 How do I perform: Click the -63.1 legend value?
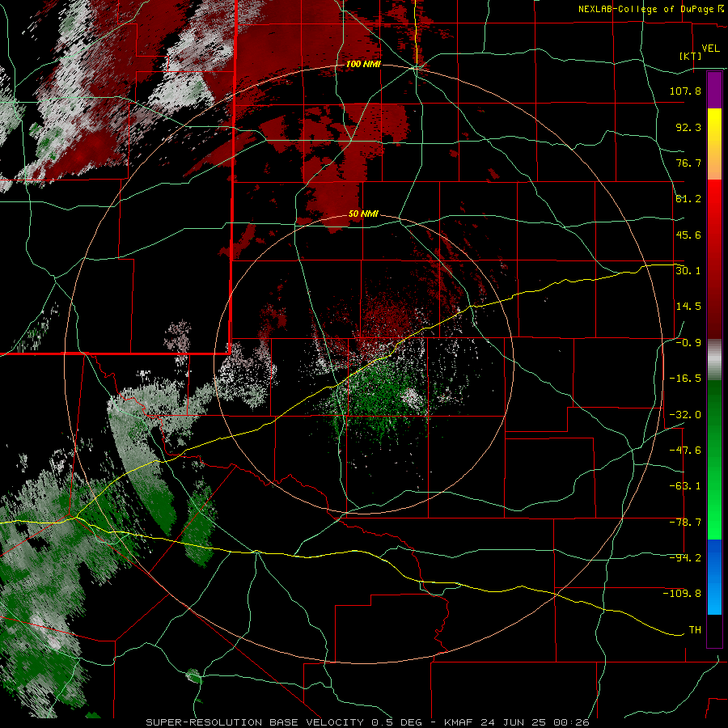(685, 485)
